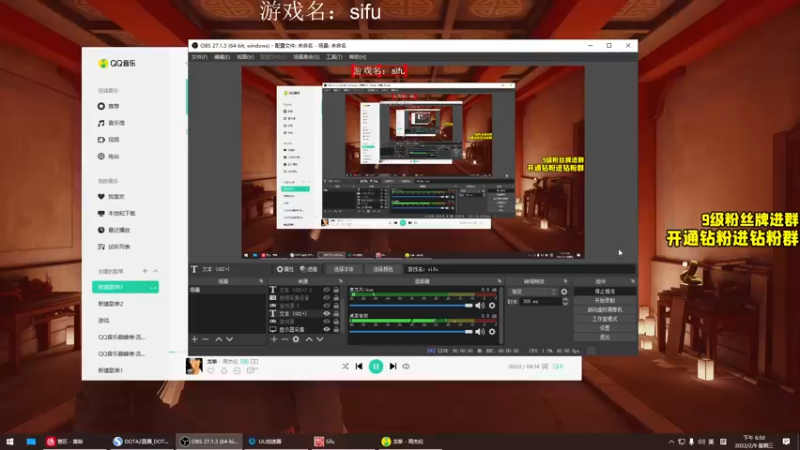Hide the selected 文本 (GDI+) source

327,313
